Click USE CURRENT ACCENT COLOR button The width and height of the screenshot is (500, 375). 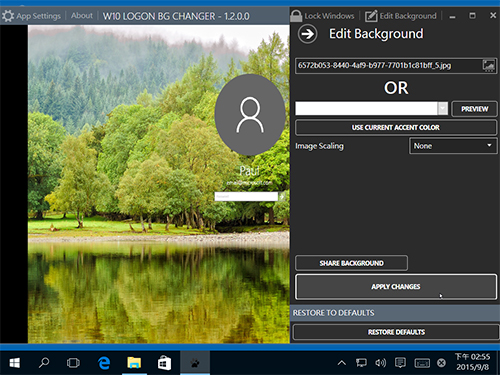click(x=396, y=127)
